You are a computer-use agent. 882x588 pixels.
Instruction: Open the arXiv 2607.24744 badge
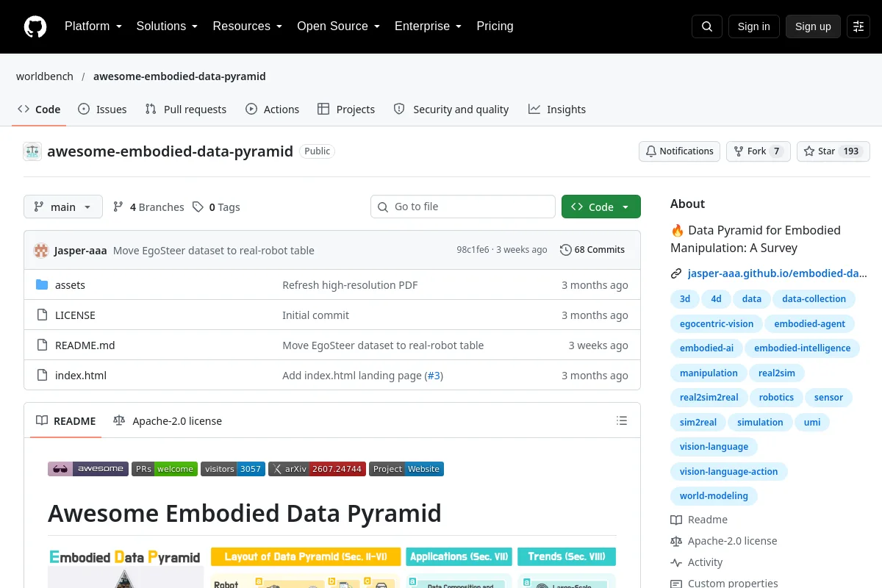[317, 469]
